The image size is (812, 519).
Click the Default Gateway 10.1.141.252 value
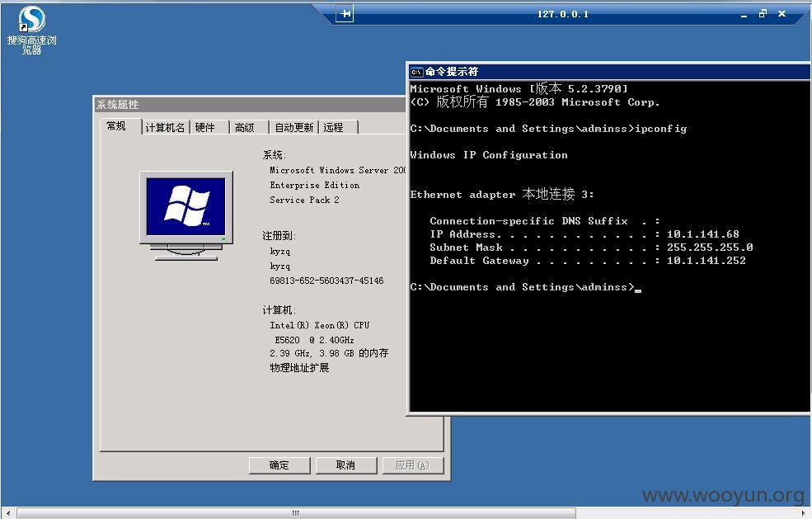point(706,260)
